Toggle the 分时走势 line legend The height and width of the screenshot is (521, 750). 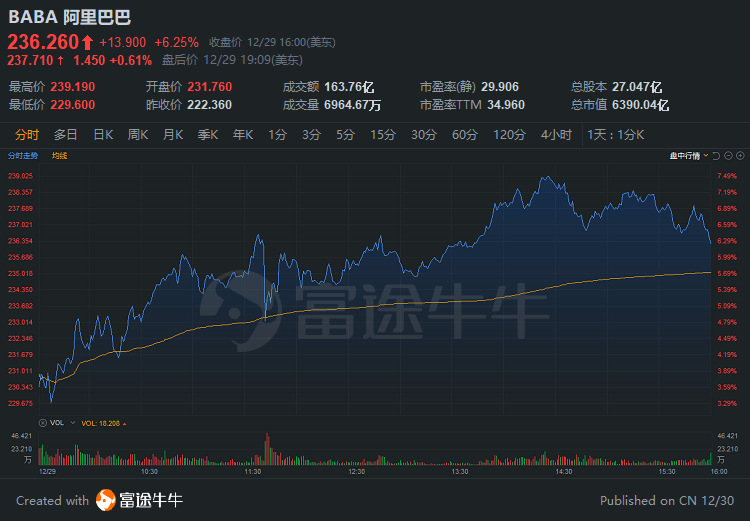tap(22, 156)
